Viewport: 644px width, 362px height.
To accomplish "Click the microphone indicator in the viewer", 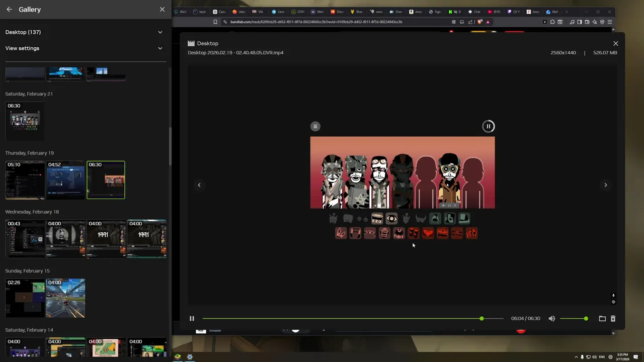I will pos(613,296).
